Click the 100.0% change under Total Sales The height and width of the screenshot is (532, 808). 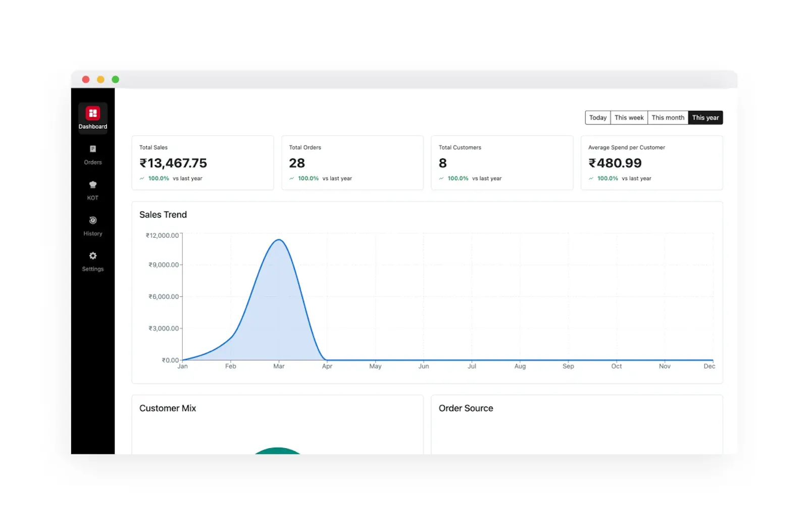[x=159, y=179]
